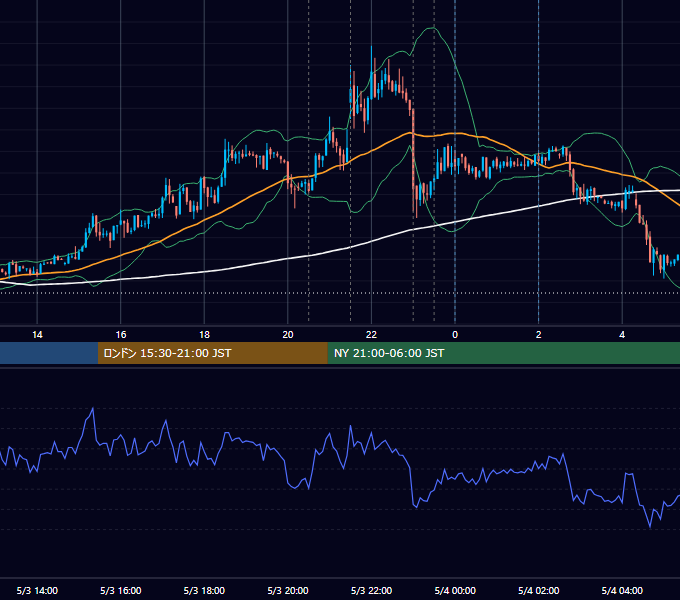Image resolution: width=680 pixels, height=600 pixels.
Task: Click the 5/4 04:00 time label
Action: coord(622,590)
